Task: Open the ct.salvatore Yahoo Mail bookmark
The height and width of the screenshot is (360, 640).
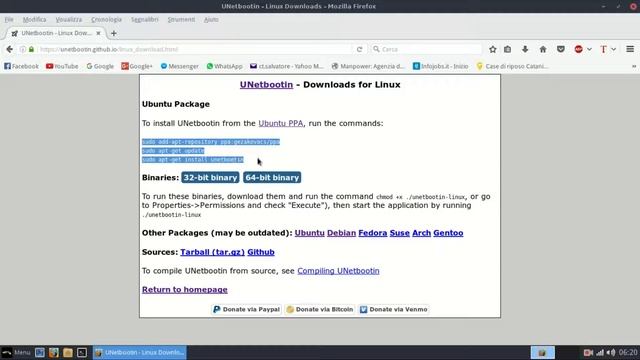Action: [x=287, y=66]
